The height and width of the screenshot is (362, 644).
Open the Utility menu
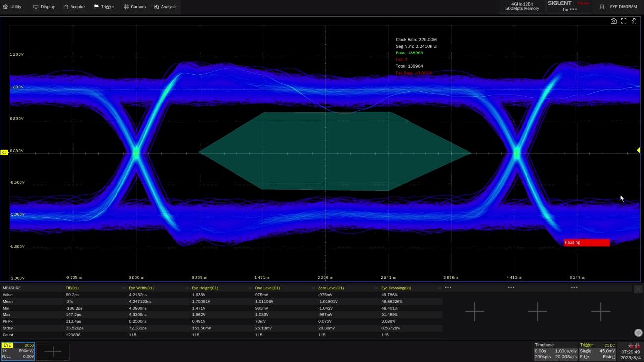[x=13, y=7]
